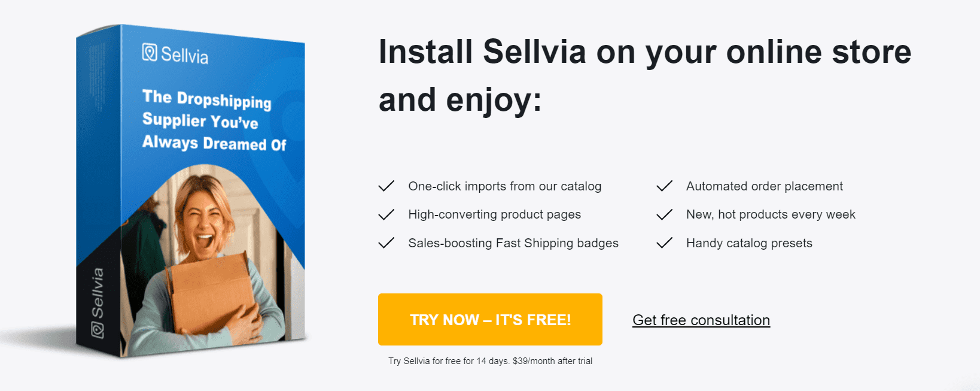Click the Dropshipping Supplier tagline on box
The height and width of the screenshot is (391, 980).
click(214, 121)
